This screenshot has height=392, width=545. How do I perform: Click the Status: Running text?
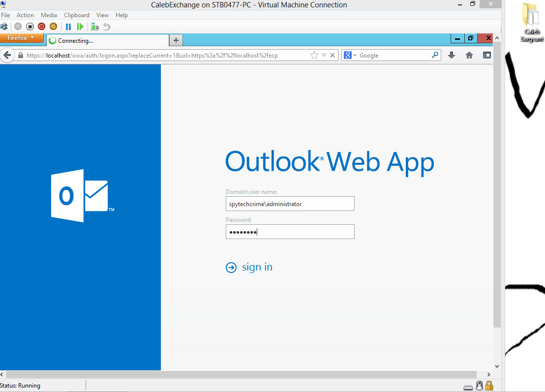tap(20, 386)
